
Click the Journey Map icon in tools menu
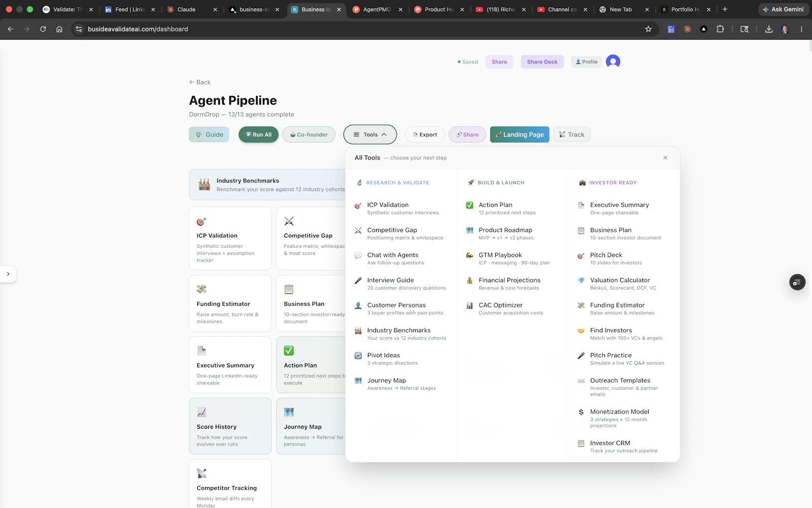358,380
